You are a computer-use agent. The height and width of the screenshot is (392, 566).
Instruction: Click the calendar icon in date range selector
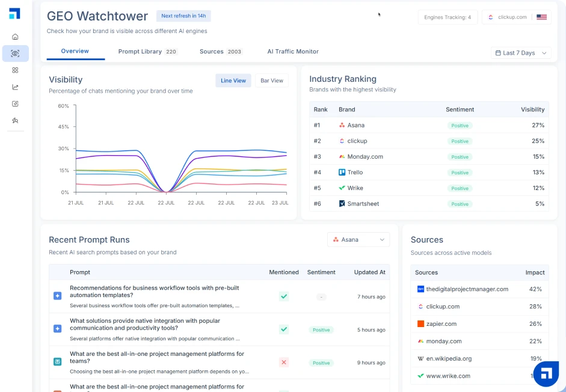[498, 53]
